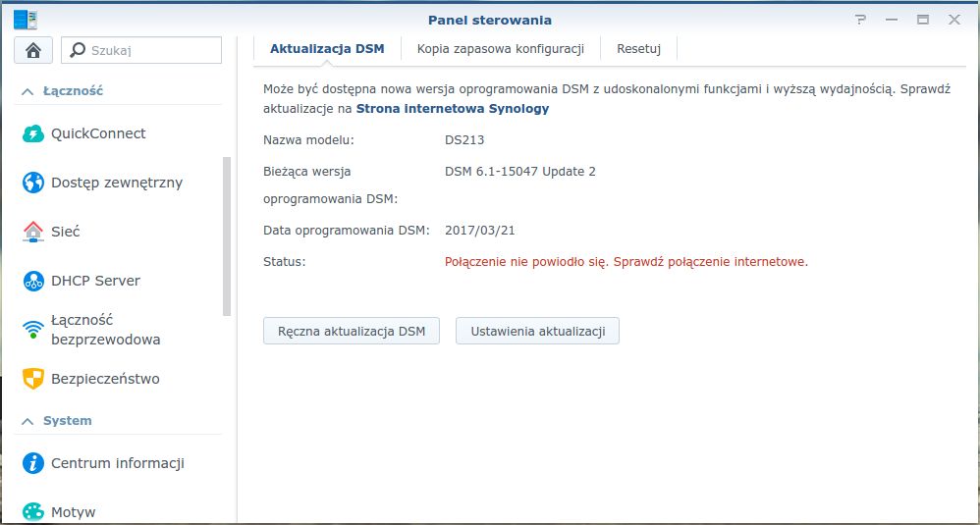This screenshot has height=525, width=980.
Task: Collapse the Łączność section
Action: 27,91
